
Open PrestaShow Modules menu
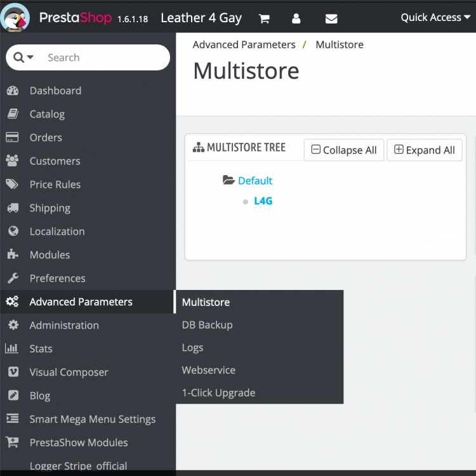[x=79, y=442]
